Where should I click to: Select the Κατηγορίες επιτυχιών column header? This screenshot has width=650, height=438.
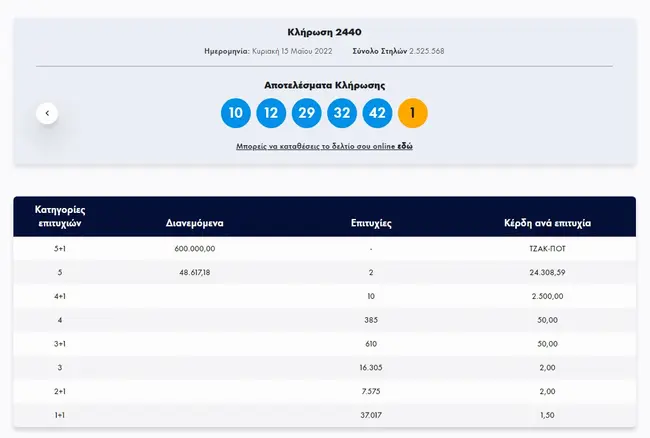pyautogui.click(x=60, y=216)
